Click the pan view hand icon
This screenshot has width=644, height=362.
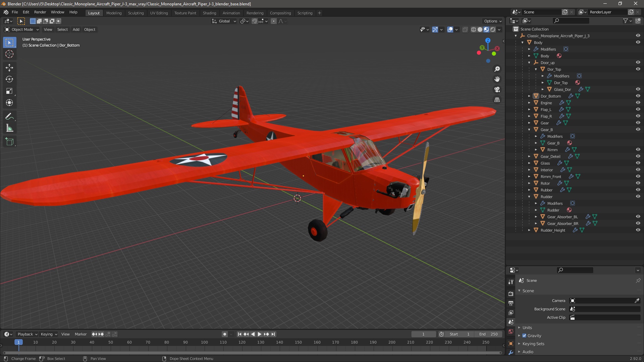point(497,79)
